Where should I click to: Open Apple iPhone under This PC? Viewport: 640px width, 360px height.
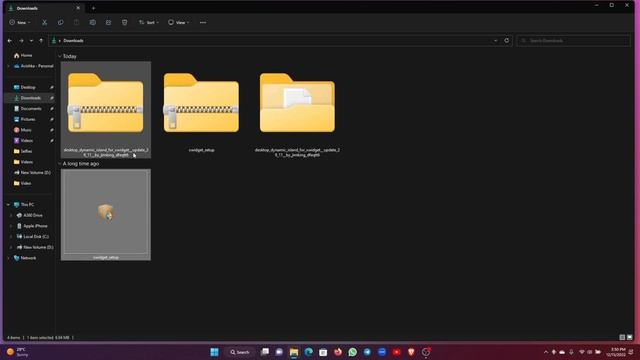[x=35, y=226]
